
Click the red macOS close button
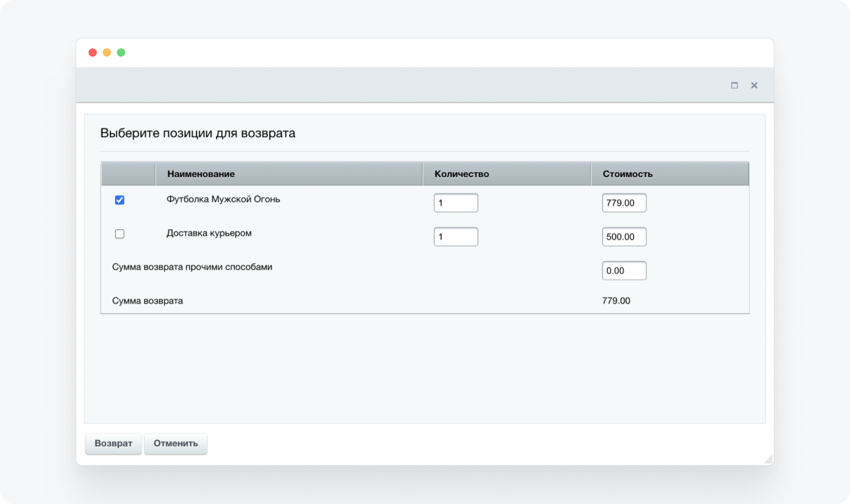pyautogui.click(x=93, y=53)
